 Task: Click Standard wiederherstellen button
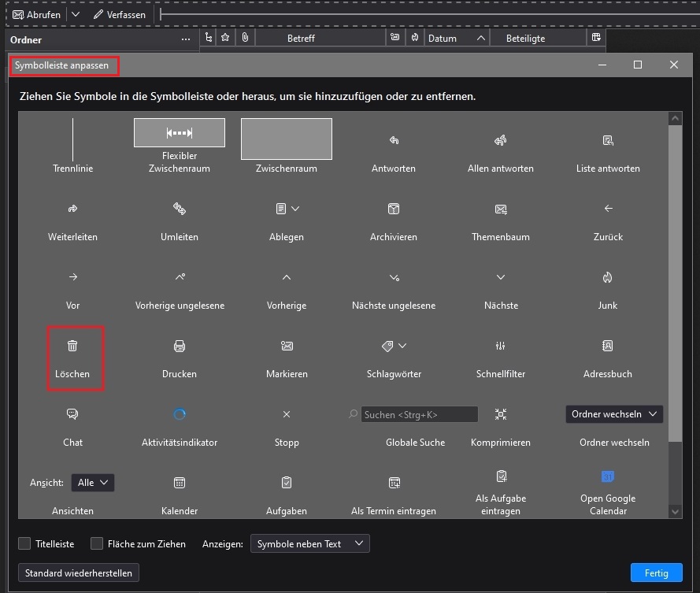click(x=79, y=573)
